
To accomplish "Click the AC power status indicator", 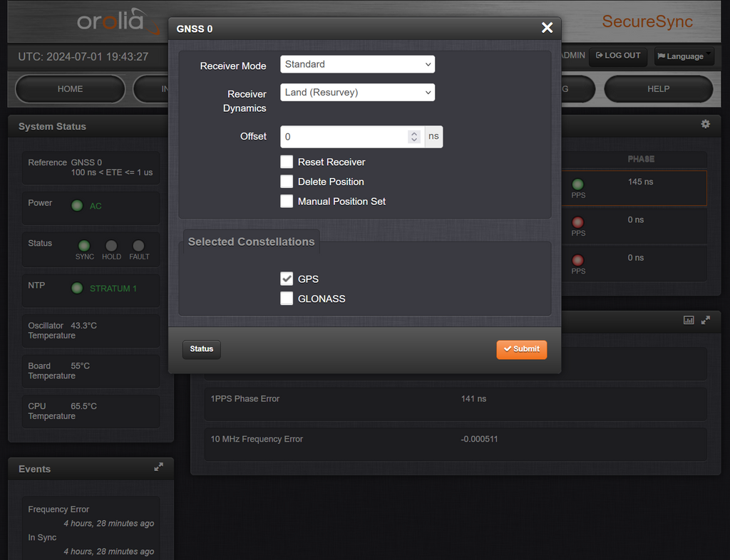I will pyautogui.click(x=77, y=206).
